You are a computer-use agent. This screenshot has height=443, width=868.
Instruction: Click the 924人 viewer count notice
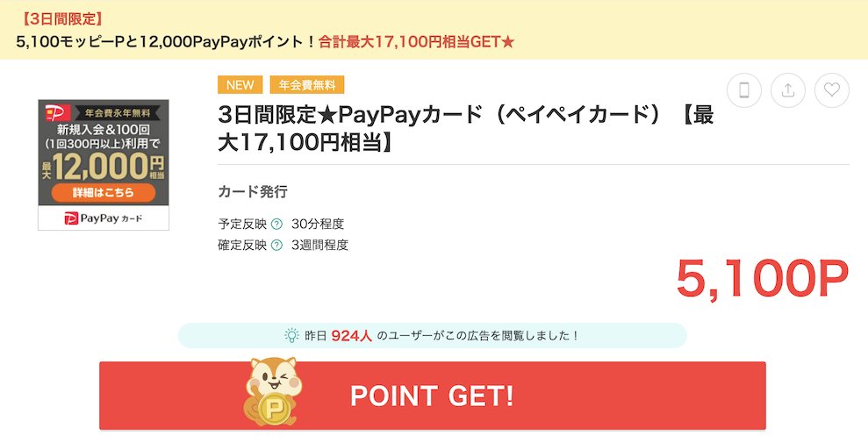433,335
